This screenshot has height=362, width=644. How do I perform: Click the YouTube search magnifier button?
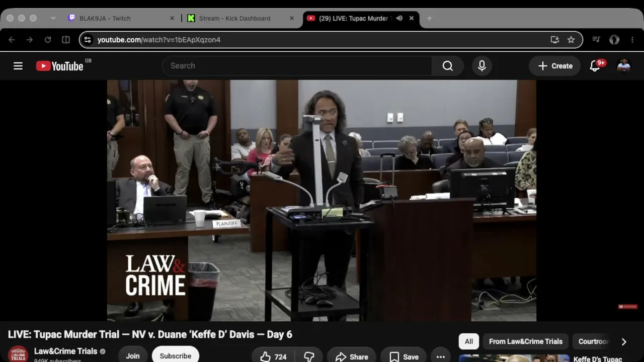click(448, 66)
